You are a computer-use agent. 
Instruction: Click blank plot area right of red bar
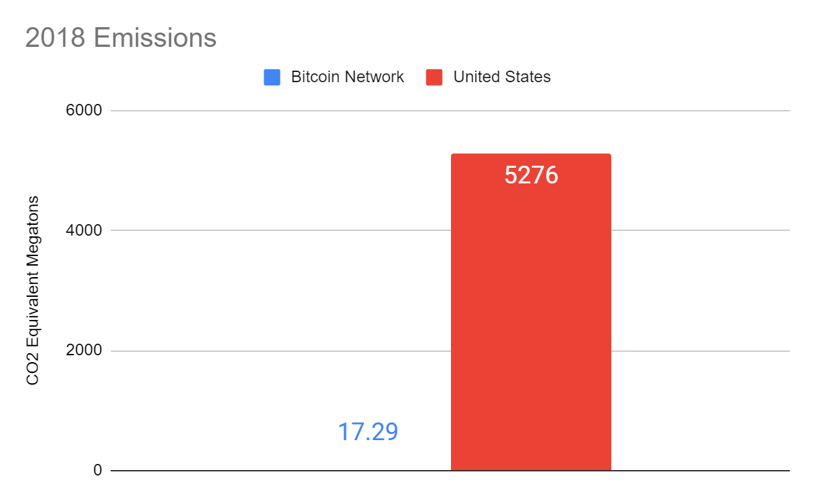click(700, 292)
